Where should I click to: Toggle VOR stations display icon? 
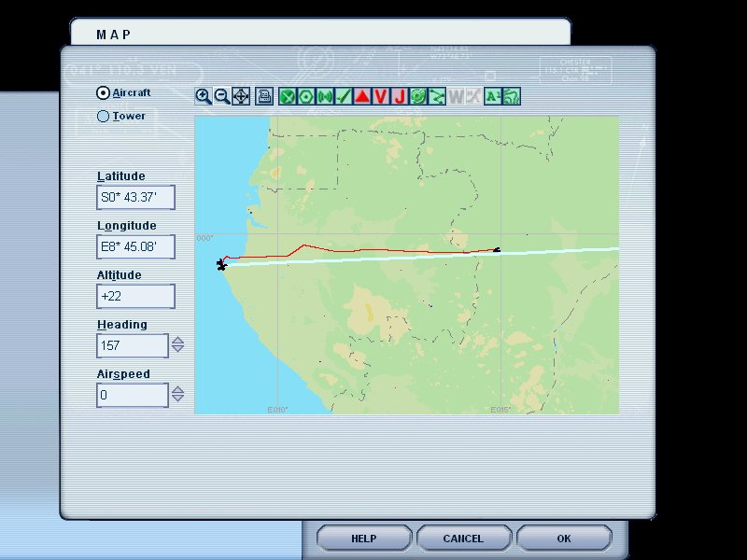306,97
